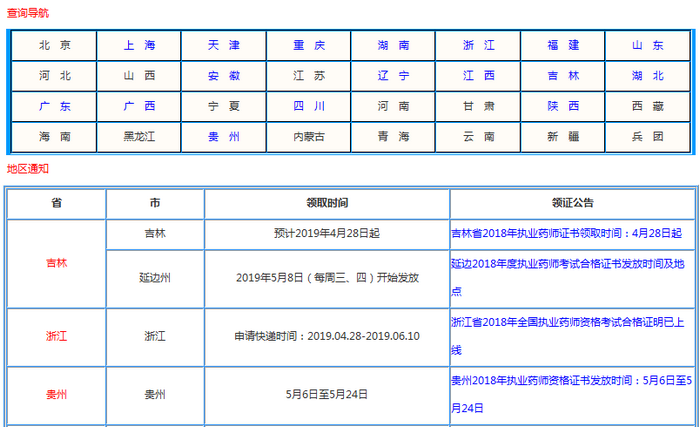700x427 pixels.
Task: Click the 甘肃 cell in the grid
Action: point(478,106)
